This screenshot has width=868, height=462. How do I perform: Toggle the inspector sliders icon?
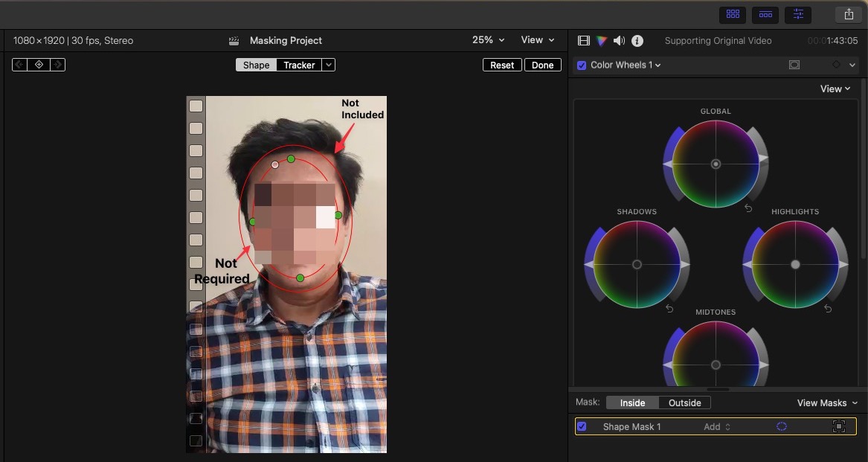tap(798, 14)
